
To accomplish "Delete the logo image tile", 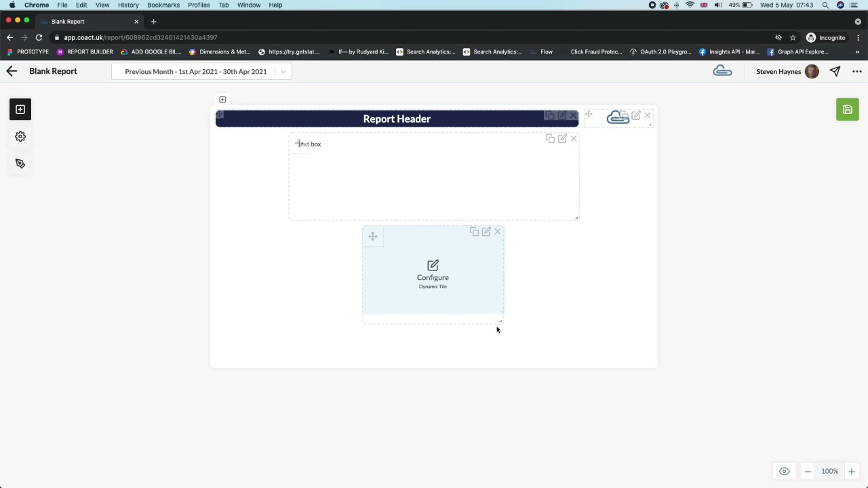I will 648,116.
